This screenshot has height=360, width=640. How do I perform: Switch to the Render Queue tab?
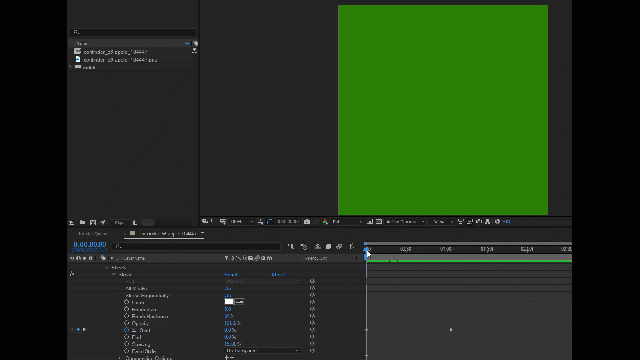point(93,233)
